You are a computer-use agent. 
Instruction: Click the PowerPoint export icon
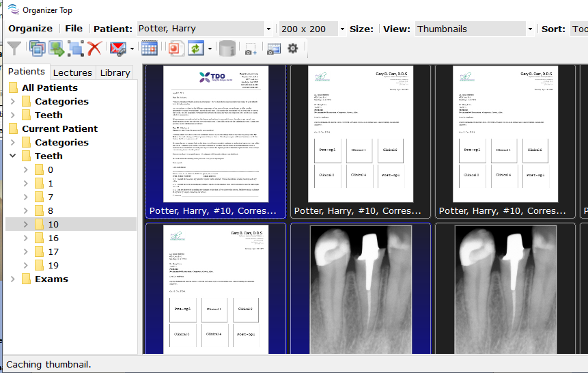click(176, 49)
